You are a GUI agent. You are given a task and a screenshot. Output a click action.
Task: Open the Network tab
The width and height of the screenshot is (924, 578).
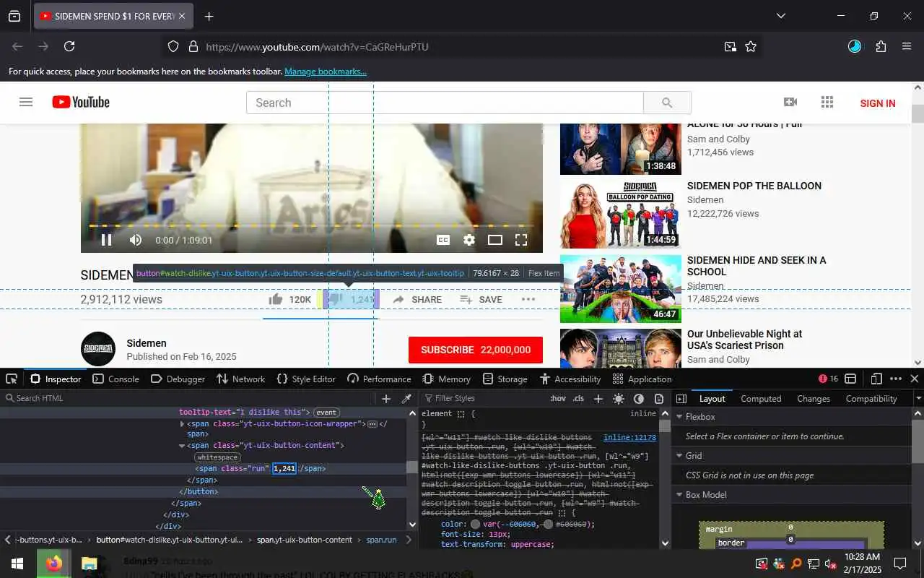241,379
